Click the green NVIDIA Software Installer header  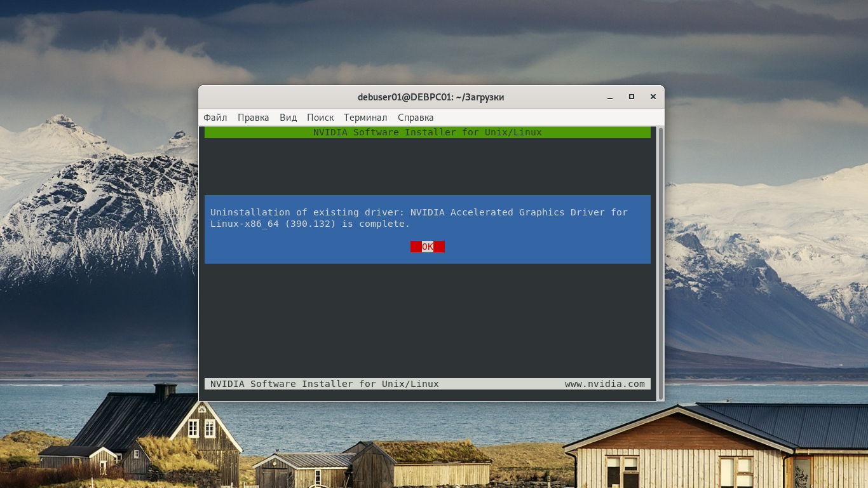click(428, 132)
